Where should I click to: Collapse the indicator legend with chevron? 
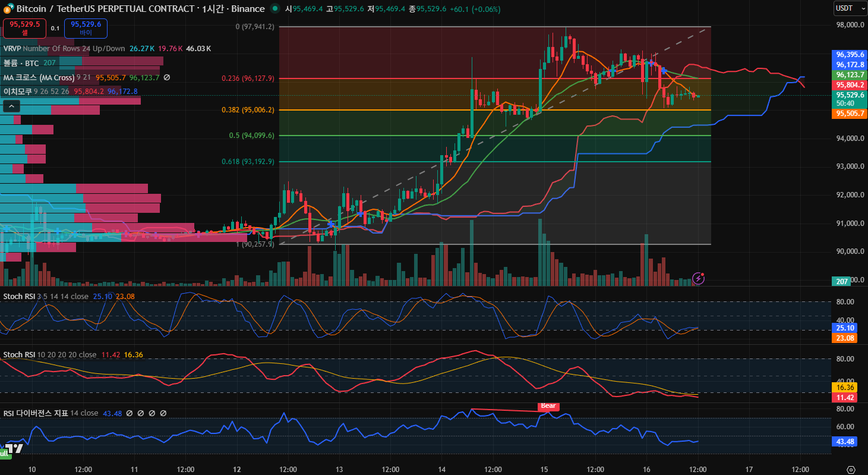coord(11,106)
